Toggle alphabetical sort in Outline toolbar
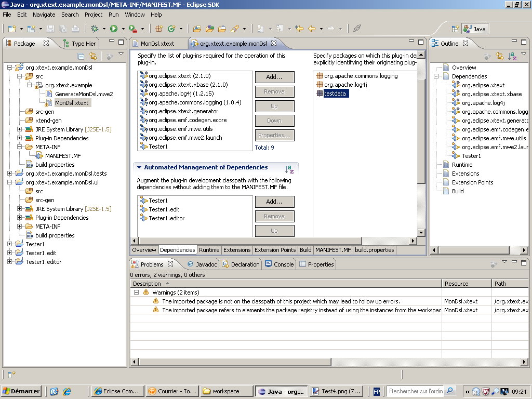The height and width of the screenshot is (399, 532). tap(512, 56)
